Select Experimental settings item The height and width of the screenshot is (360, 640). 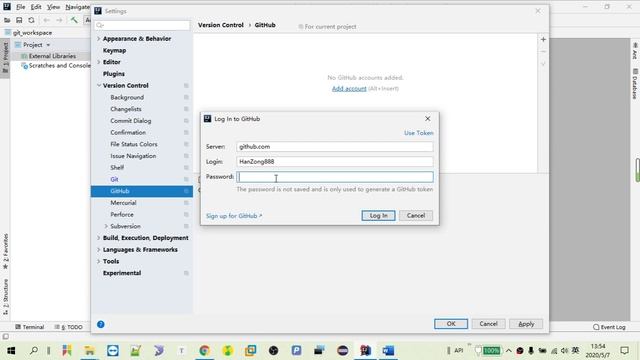(122, 273)
